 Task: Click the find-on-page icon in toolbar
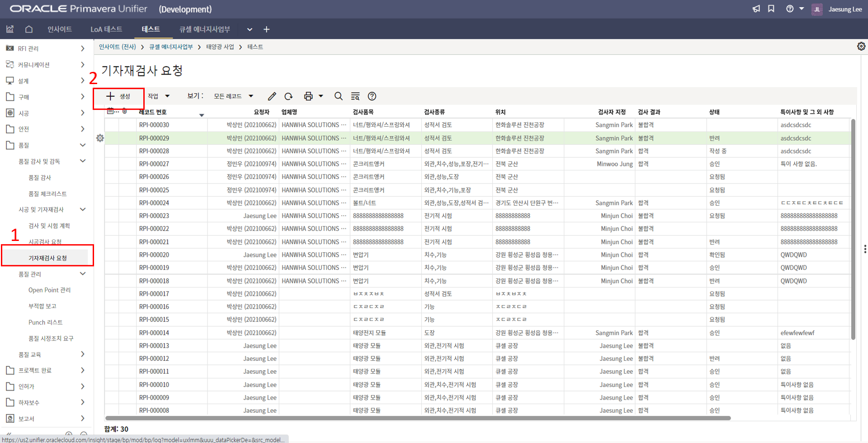[355, 96]
